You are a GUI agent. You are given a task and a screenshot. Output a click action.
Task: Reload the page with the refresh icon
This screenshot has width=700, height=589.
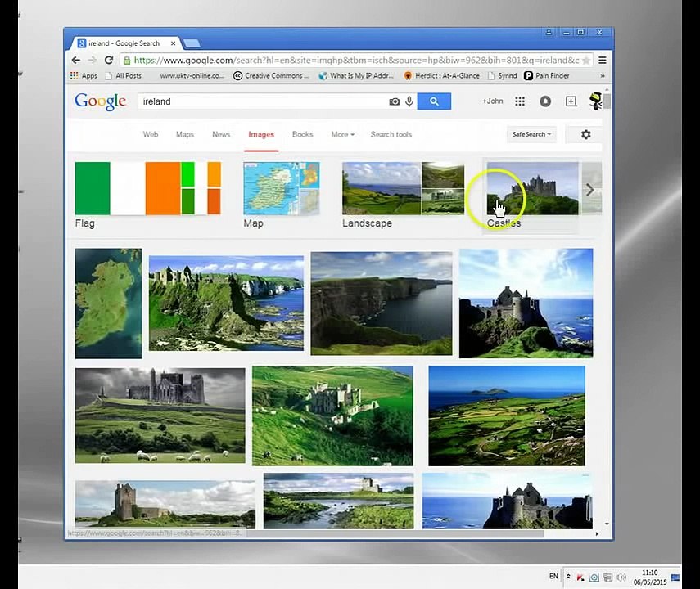[109, 61]
